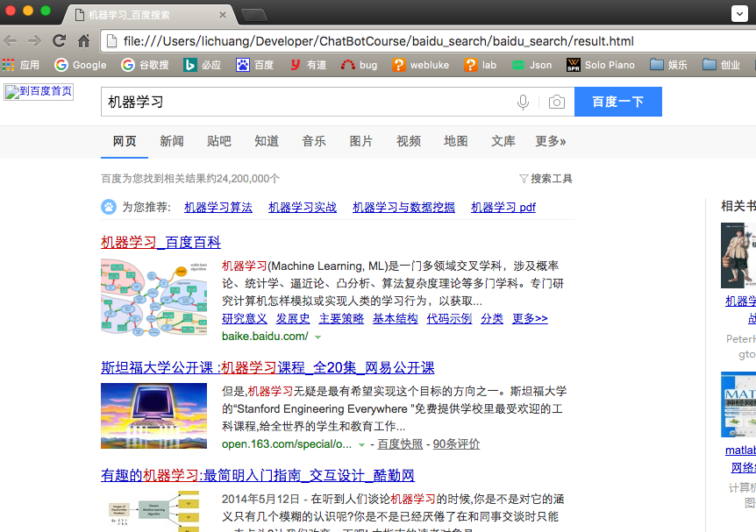
Task: Go to homepage using the home icon
Action: click(x=82, y=40)
